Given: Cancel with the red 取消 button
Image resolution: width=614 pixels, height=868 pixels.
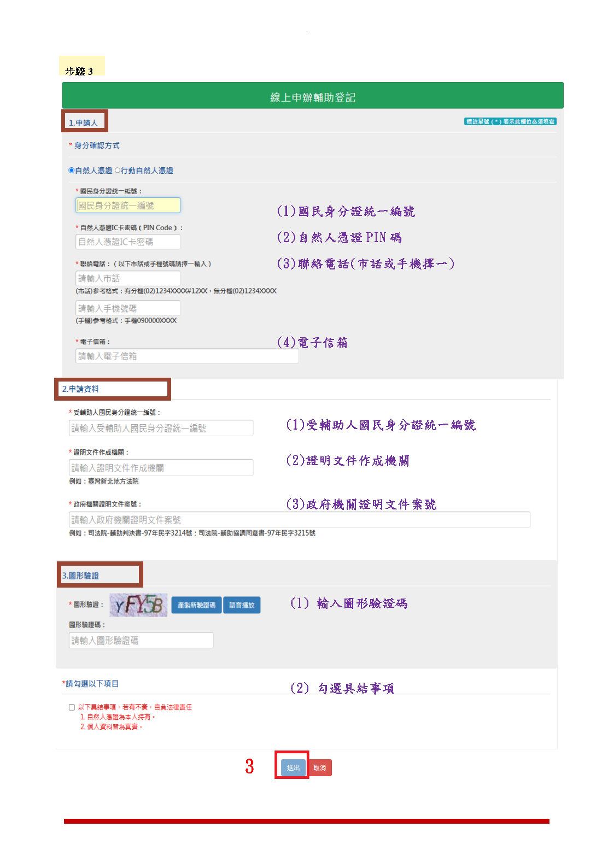Looking at the screenshot, I should tap(320, 767).
